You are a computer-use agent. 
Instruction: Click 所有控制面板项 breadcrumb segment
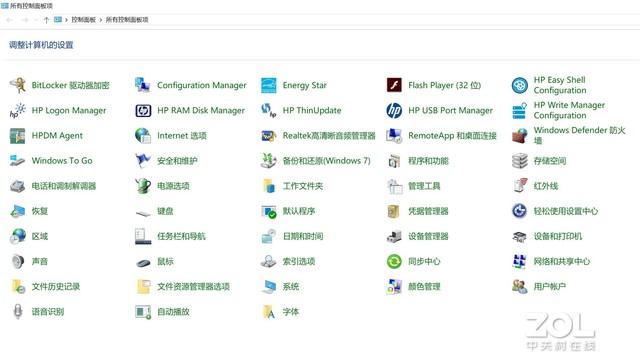click(x=127, y=20)
